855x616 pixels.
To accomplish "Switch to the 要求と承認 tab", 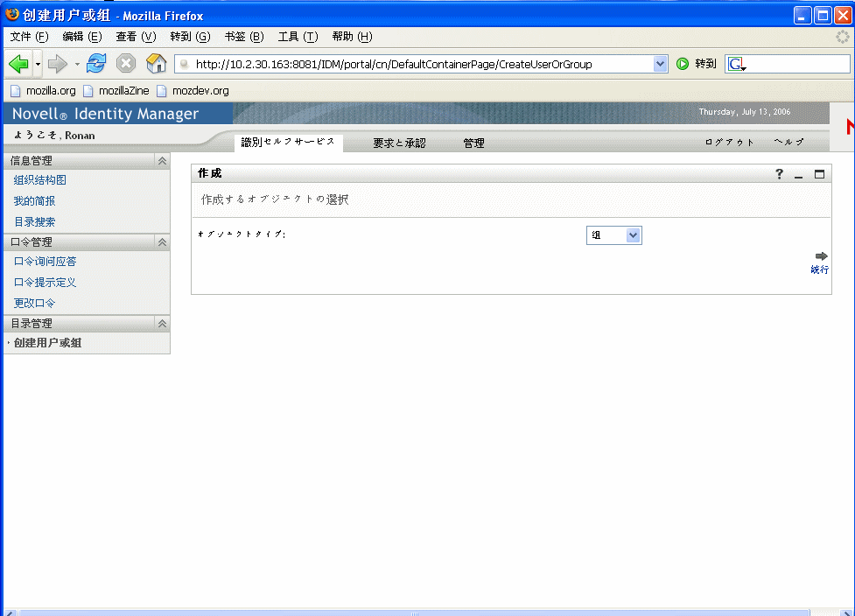I will 399,143.
